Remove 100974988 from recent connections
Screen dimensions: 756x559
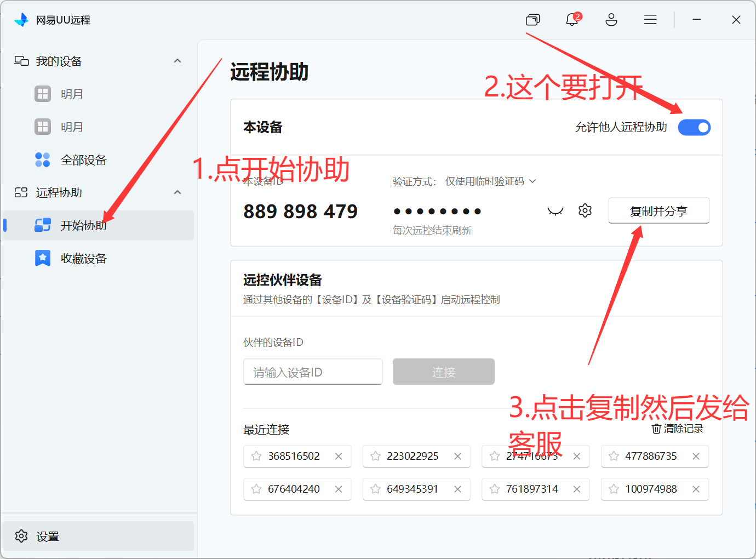[x=696, y=489]
